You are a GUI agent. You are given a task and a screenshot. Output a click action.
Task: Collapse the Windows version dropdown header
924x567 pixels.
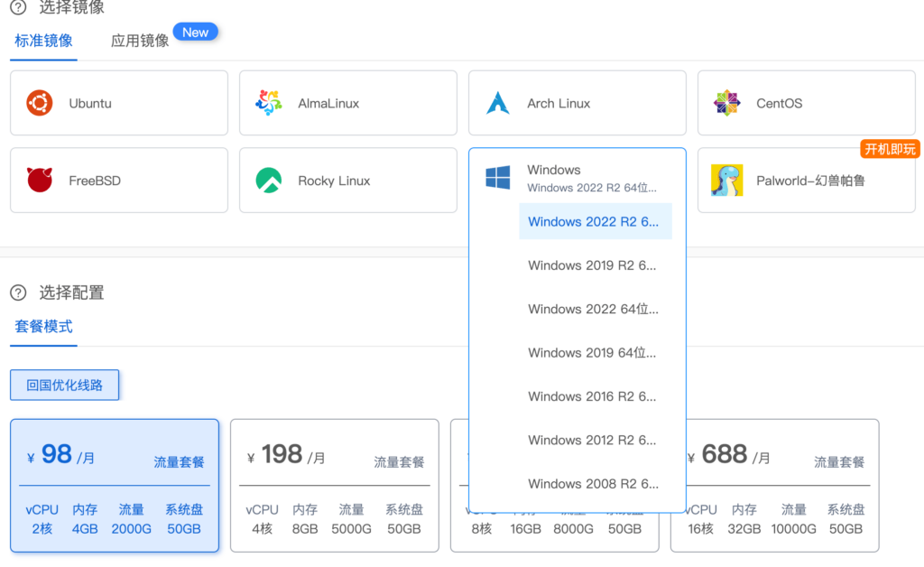point(577,177)
